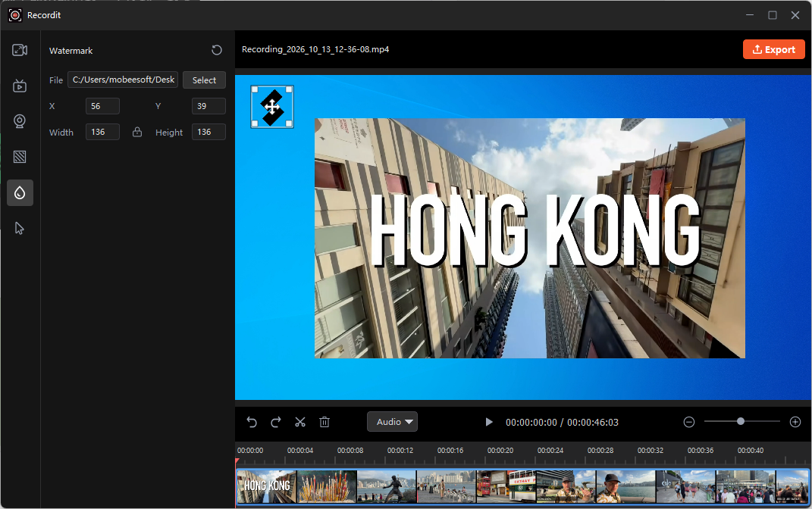Click the Recordit app logo icon

[15, 15]
